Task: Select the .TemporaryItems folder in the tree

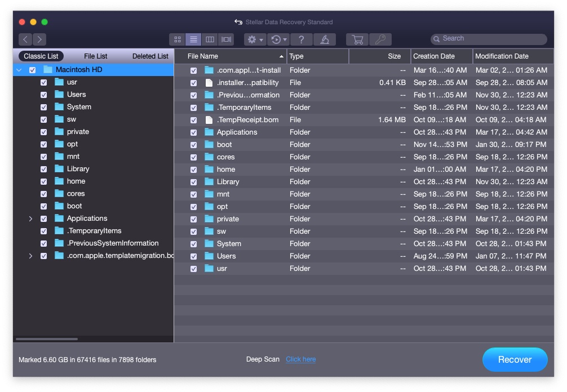Action: click(x=94, y=231)
